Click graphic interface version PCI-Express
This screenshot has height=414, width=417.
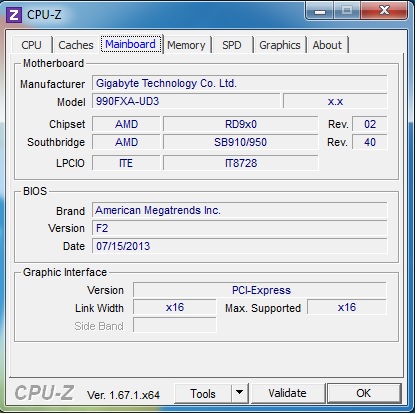click(x=260, y=290)
